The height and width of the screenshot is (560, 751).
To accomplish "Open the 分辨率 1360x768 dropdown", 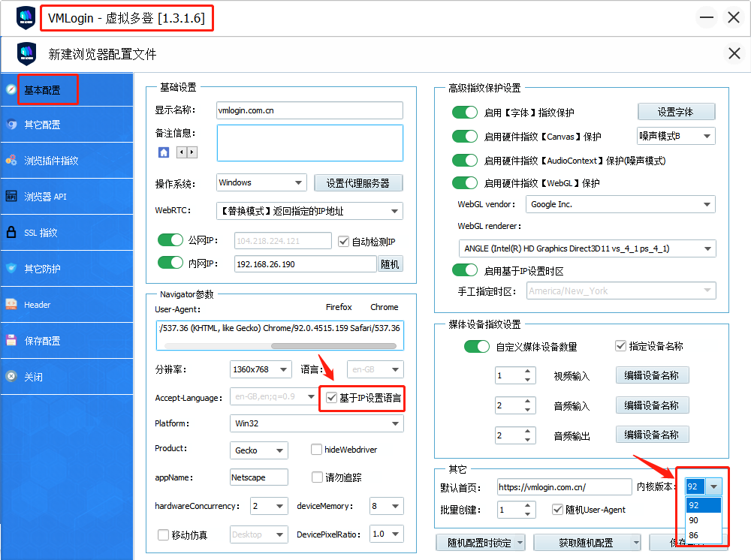I will [261, 369].
